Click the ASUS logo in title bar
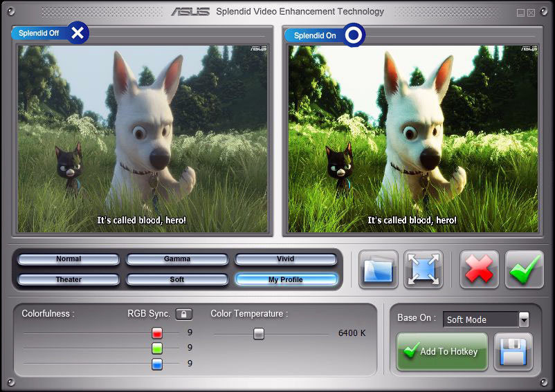 [x=190, y=11]
